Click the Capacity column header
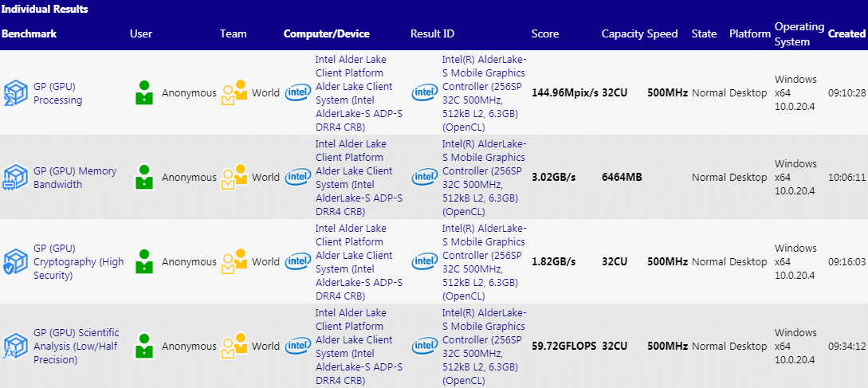 pyautogui.click(x=623, y=33)
